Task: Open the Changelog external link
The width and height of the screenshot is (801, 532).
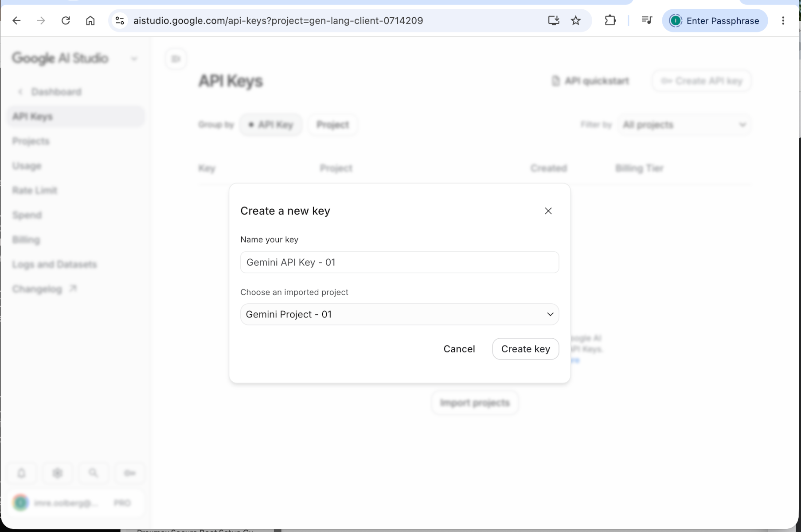Action: tap(44, 289)
